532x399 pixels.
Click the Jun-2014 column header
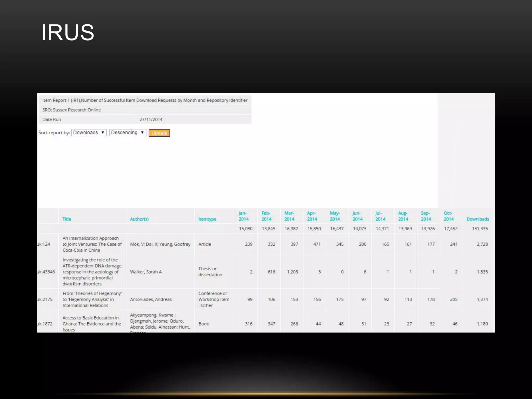pyautogui.click(x=357, y=216)
